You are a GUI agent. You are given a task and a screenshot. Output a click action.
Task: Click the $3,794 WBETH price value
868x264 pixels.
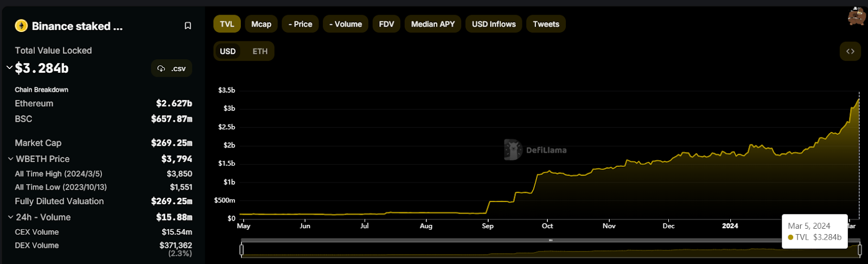coord(176,159)
